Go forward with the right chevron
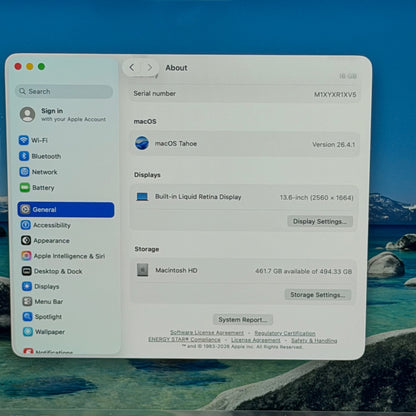 click(x=150, y=68)
